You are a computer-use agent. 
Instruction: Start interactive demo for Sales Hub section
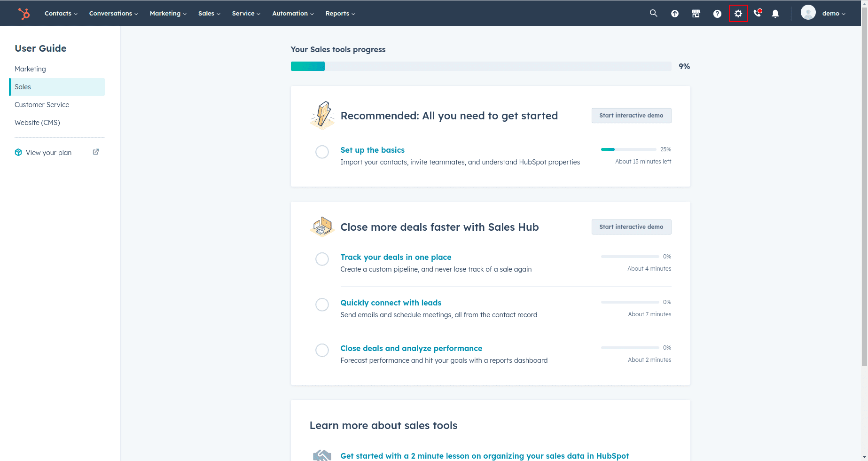pyautogui.click(x=631, y=227)
